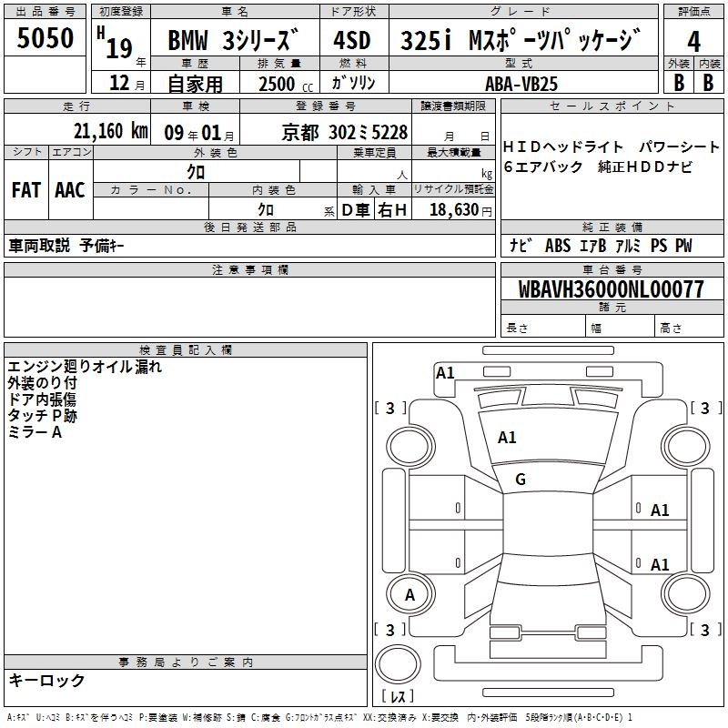
Task: Select the grade text 325i Mスポーツパッケージ
Action: tap(521, 39)
